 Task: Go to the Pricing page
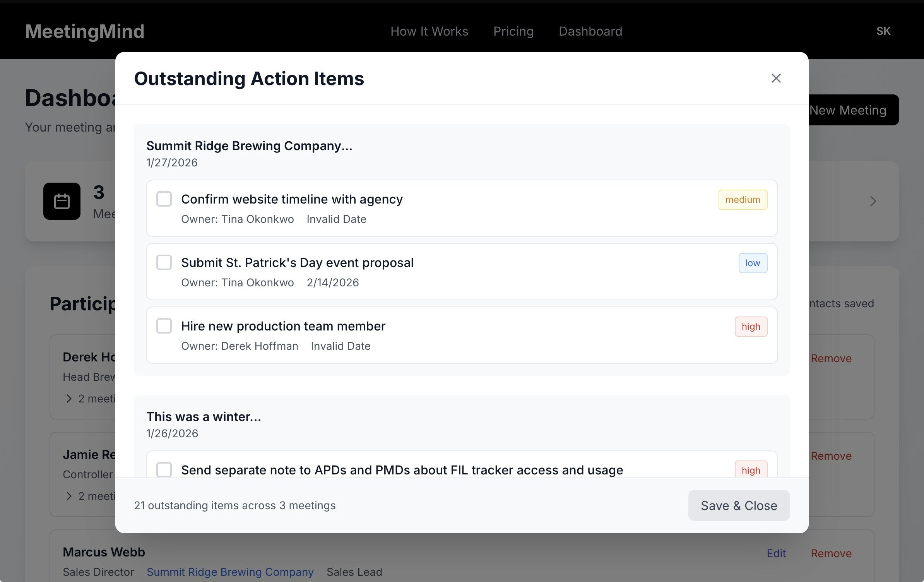(513, 31)
